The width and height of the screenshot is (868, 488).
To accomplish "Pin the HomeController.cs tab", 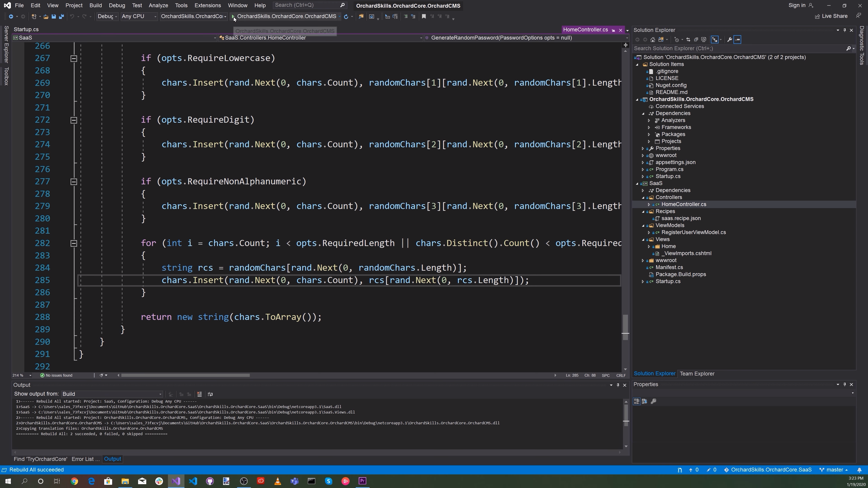I will pos(613,30).
